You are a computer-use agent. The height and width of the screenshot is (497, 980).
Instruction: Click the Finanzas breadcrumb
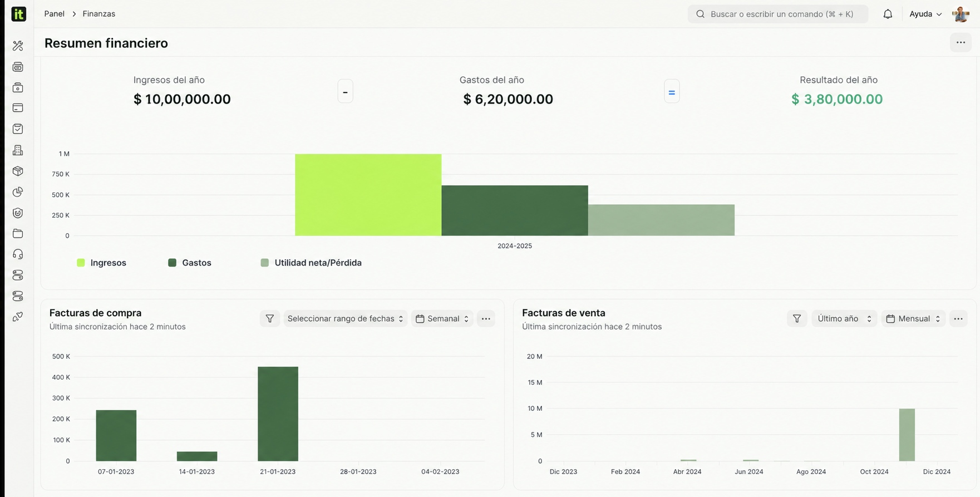pos(99,14)
